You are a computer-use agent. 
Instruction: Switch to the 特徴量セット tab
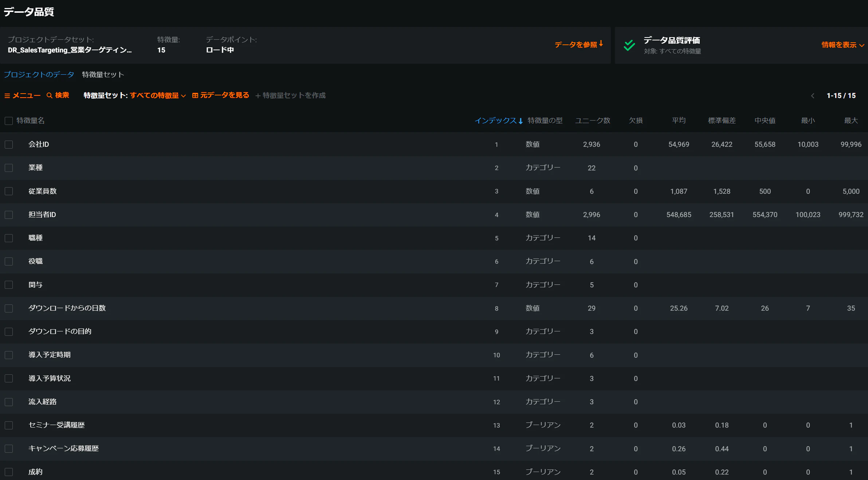coord(103,75)
